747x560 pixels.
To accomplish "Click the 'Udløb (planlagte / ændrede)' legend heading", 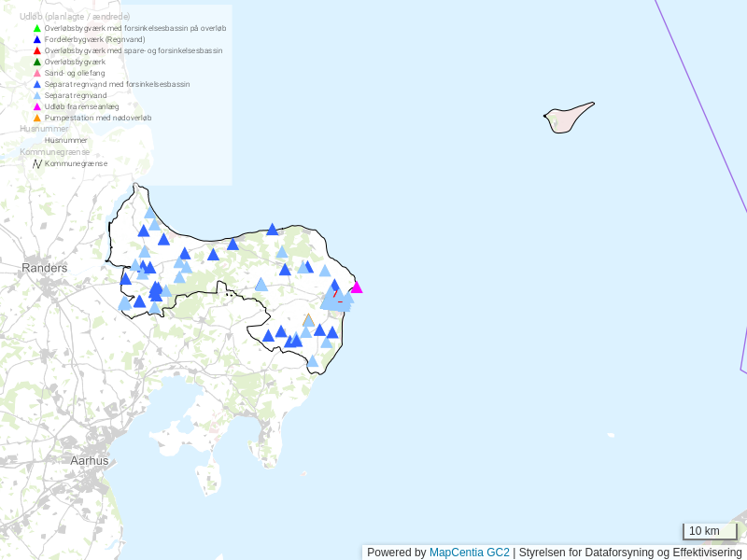I will pos(75,17).
